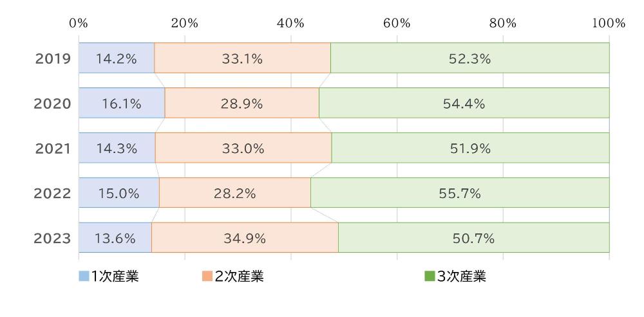Select the 2023 green segment 50.7%
The image size is (644, 317).
coord(473,239)
